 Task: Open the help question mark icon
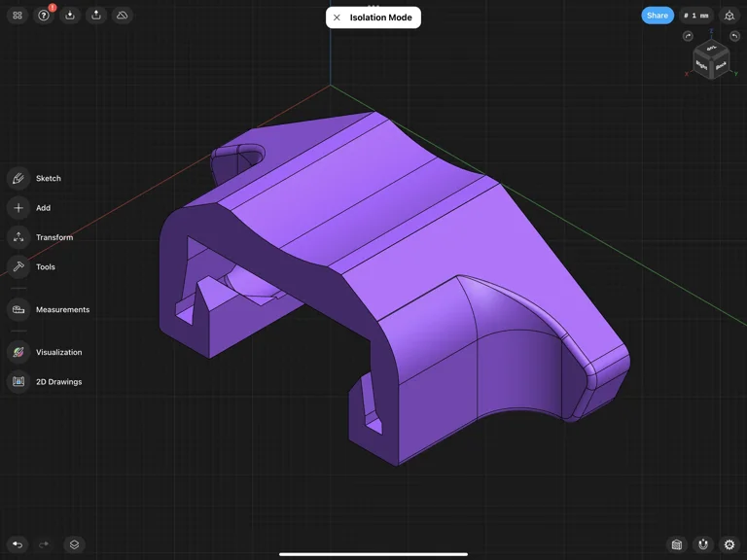(x=44, y=16)
